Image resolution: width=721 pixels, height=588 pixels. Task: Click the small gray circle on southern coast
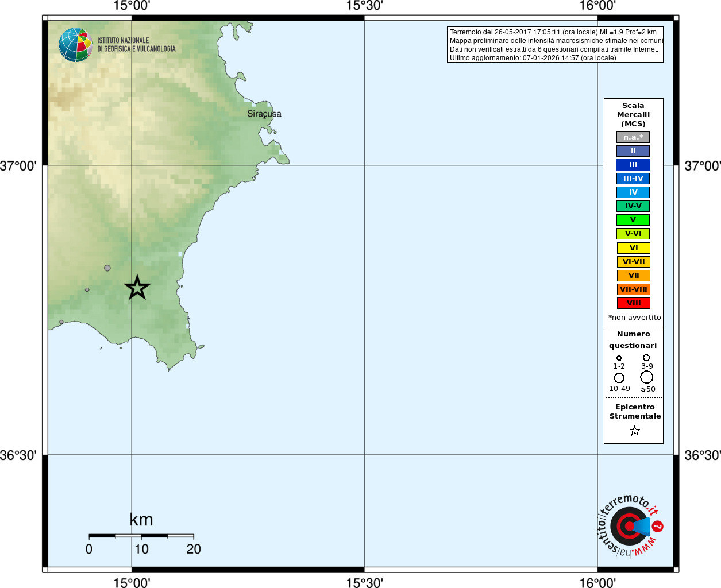coord(61,322)
